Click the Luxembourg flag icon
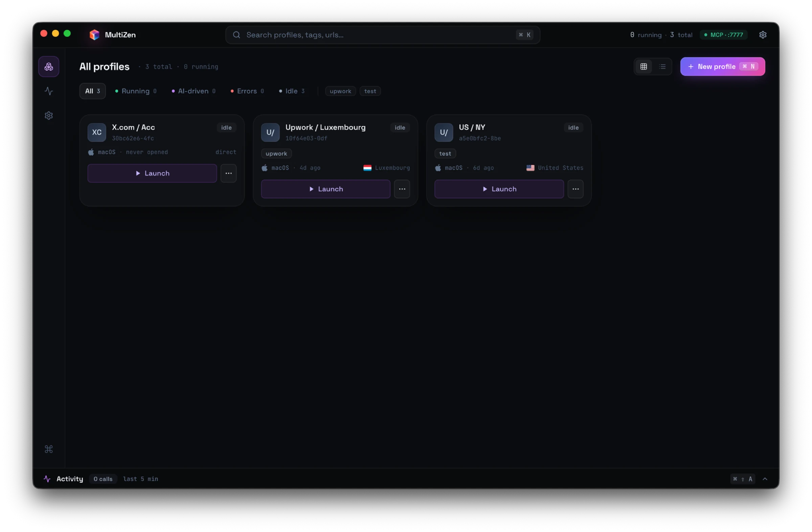The height and width of the screenshot is (532, 812). coord(367,168)
